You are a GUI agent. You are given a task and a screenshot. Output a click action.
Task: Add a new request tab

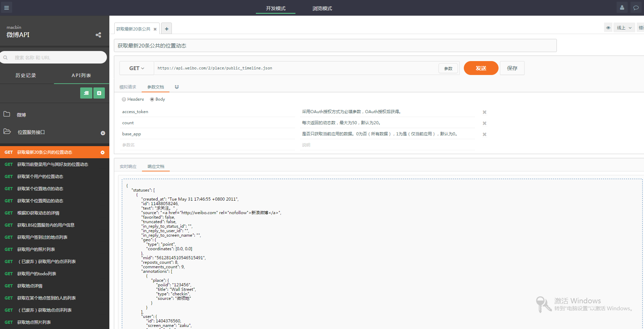pos(167,29)
